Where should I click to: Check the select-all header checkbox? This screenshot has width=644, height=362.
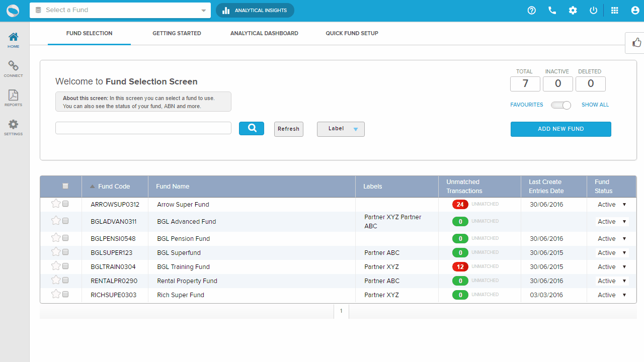coord(65,186)
